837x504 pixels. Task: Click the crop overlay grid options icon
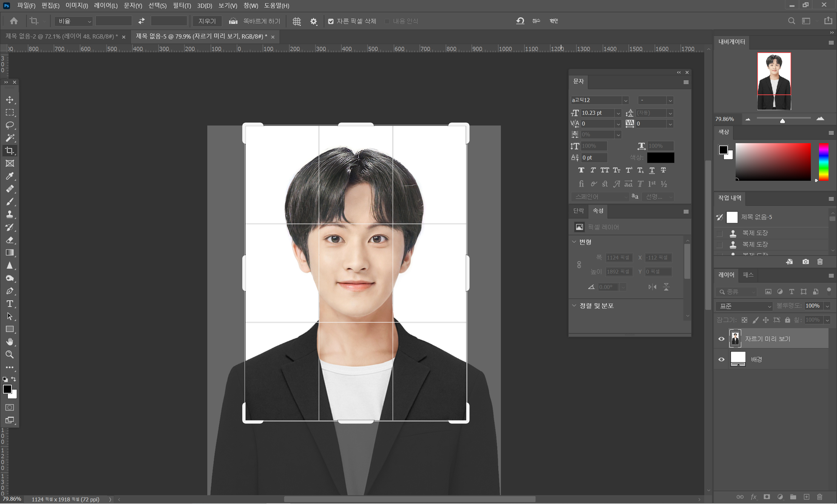[x=297, y=21]
